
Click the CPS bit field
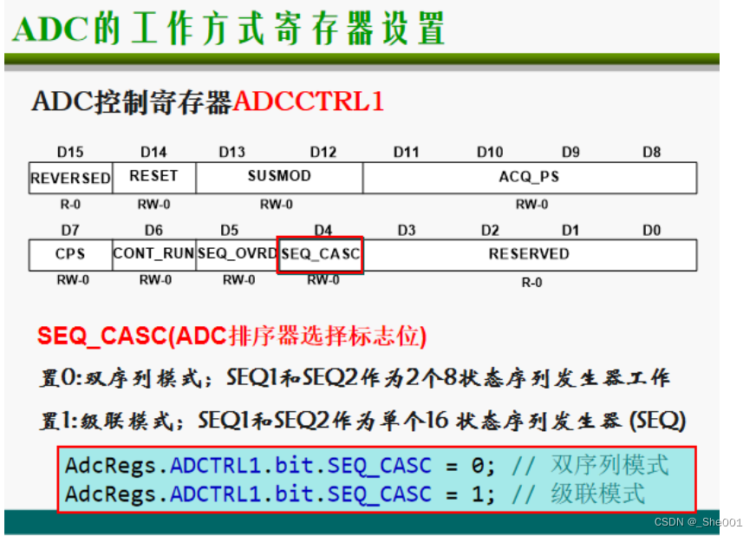[70, 254]
